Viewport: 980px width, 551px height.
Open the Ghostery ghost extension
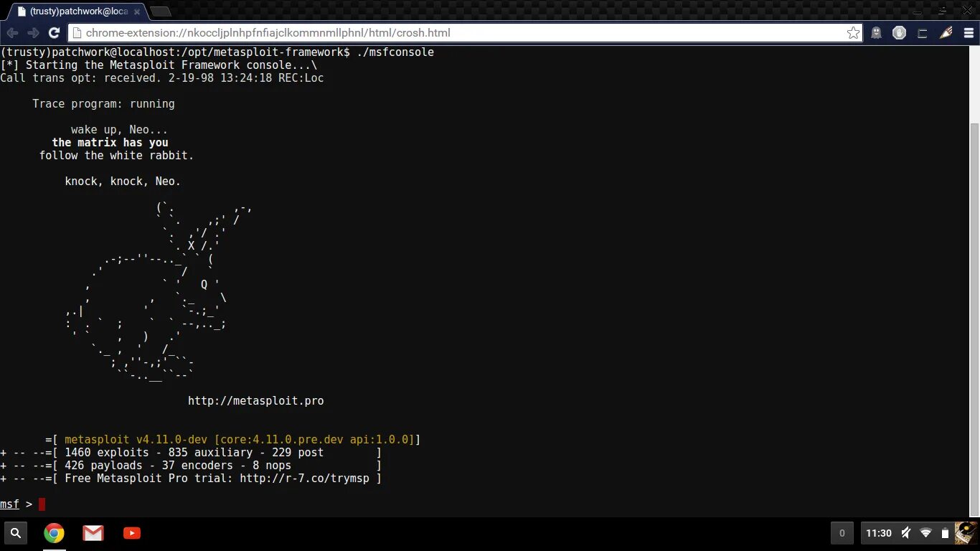coord(876,33)
